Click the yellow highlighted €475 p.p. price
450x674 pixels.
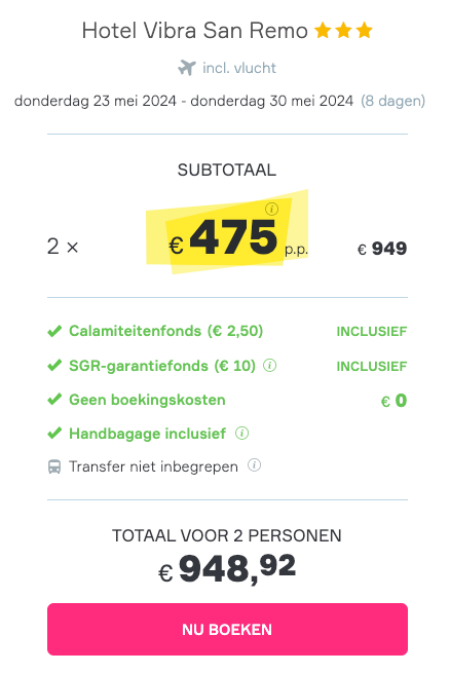tap(238, 238)
